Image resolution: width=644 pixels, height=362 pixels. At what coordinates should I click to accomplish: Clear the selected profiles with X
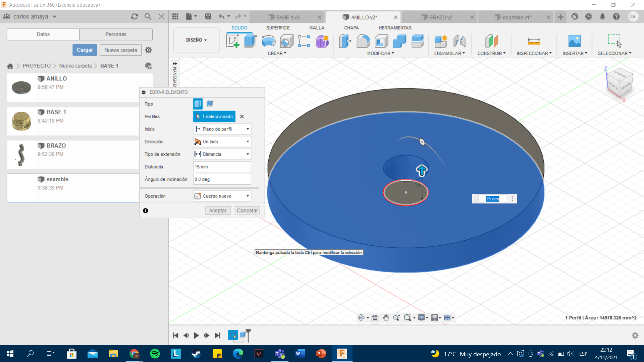coord(242,117)
